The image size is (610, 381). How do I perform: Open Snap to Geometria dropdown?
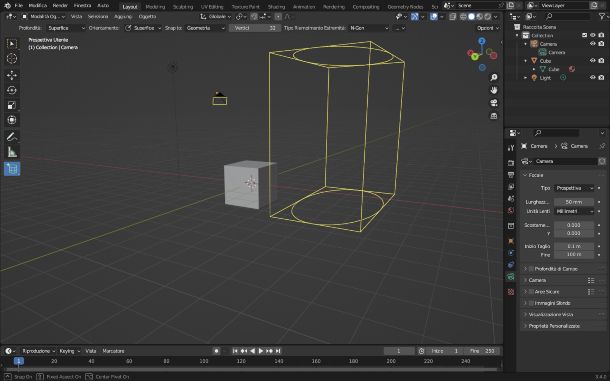coord(205,28)
